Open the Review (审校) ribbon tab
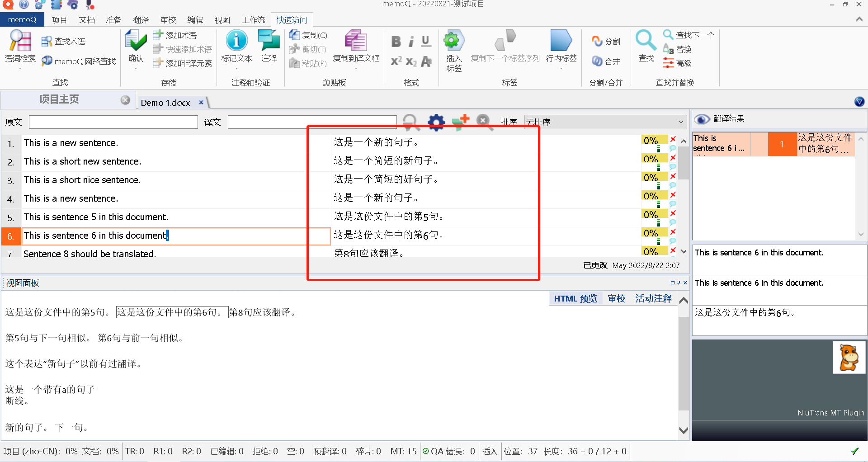 pos(168,20)
